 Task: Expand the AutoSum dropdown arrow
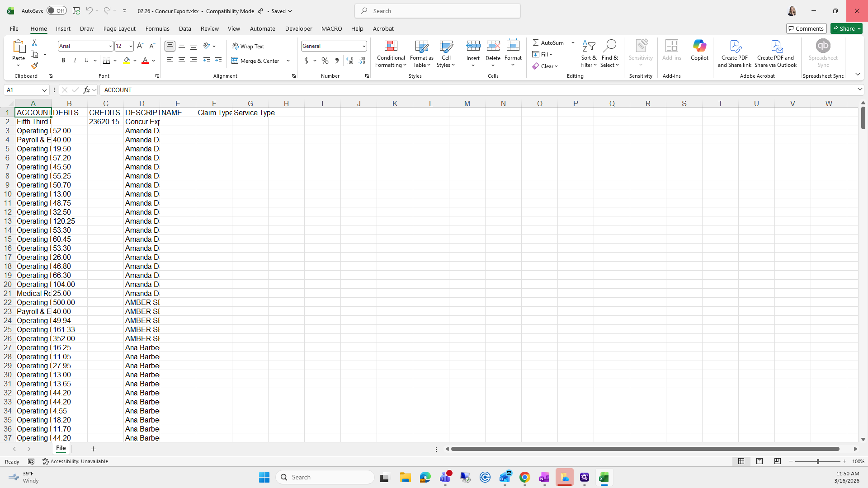573,42
